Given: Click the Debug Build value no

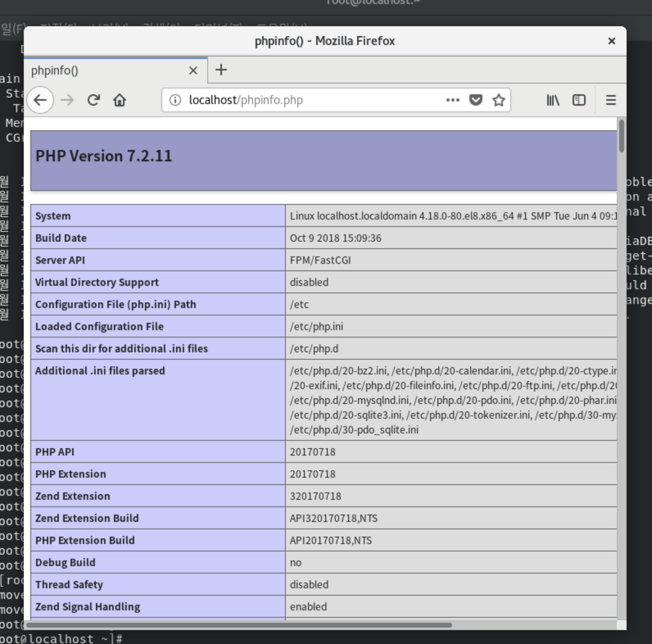Looking at the screenshot, I should tap(296, 562).
